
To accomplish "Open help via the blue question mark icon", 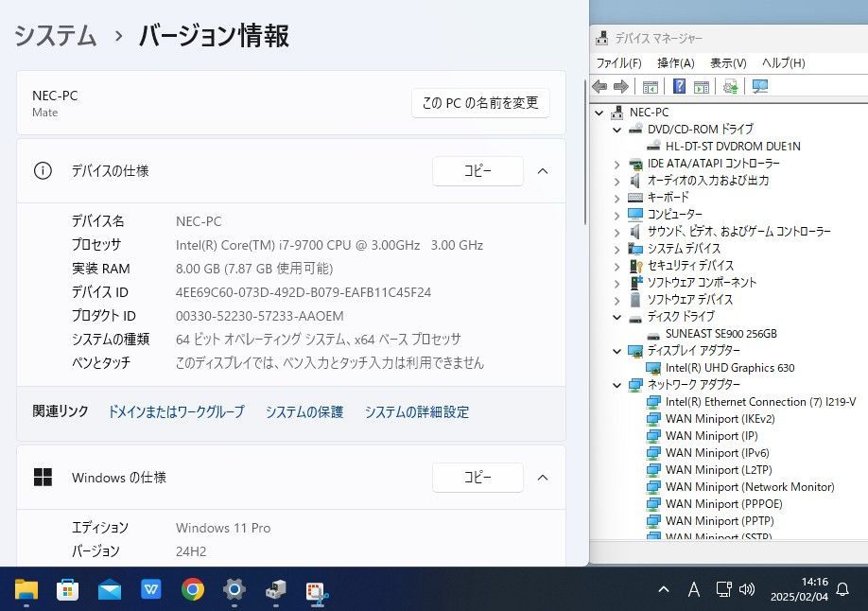I will click(679, 86).
